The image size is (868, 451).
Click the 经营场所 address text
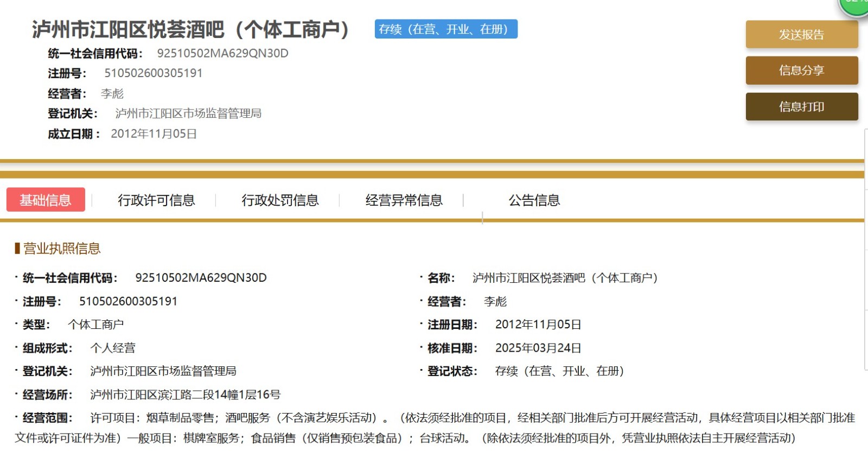click(185, 395)
